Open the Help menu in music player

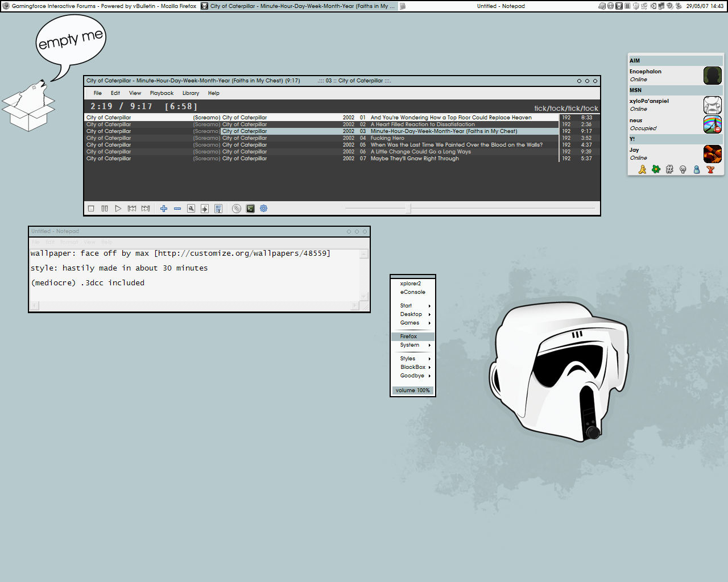[214, 93]
